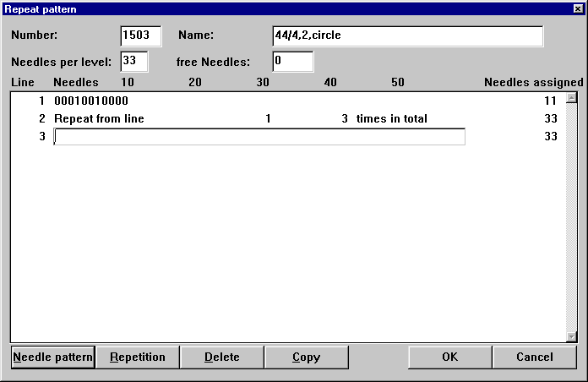Select the free Needles input box
Viewport: 588px width, 382px height.
[292, 62]
